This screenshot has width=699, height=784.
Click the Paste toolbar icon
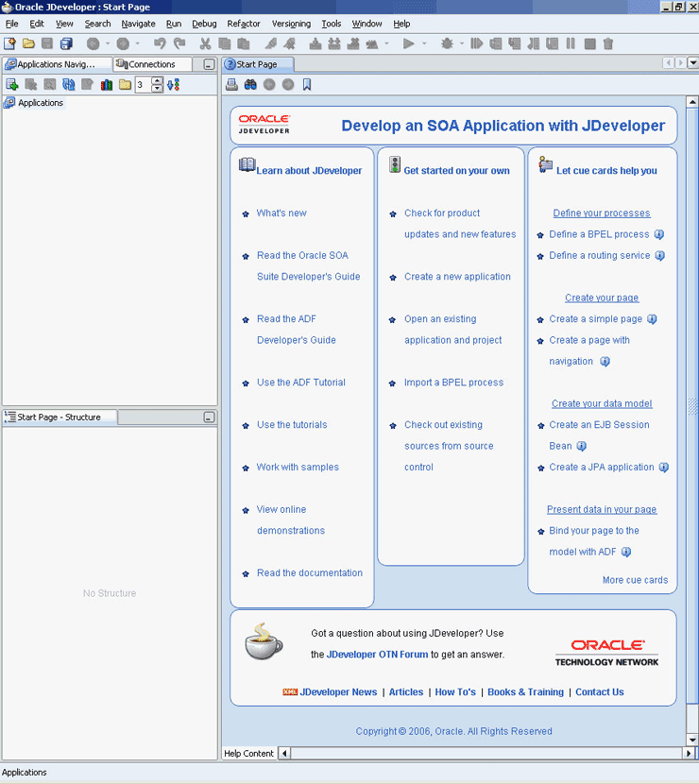pyautogui.click(x=244, y=43)
